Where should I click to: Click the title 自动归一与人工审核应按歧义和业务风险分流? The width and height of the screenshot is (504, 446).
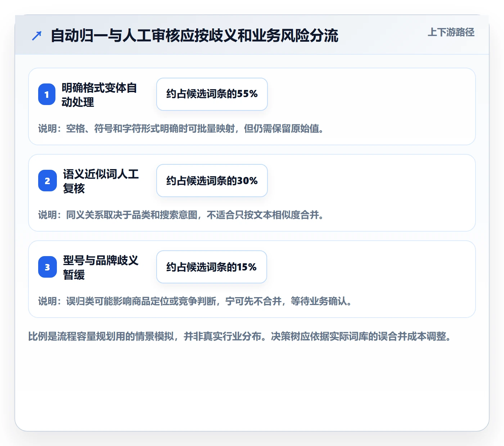194,36
